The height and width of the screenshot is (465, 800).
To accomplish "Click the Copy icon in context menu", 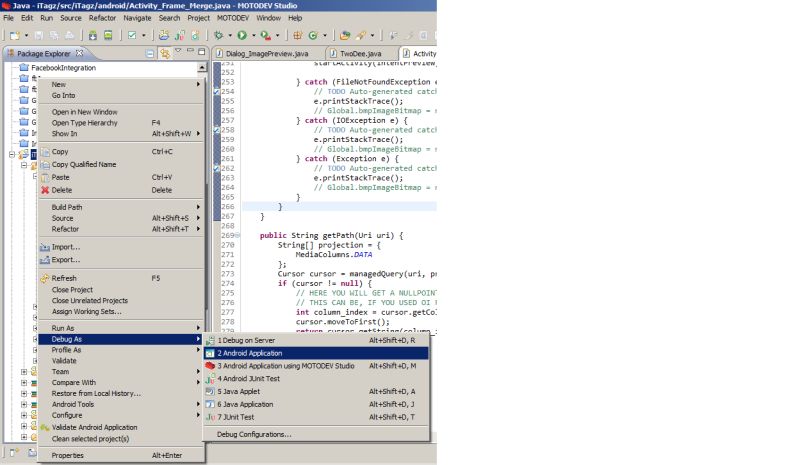I will tap(45, 152).
